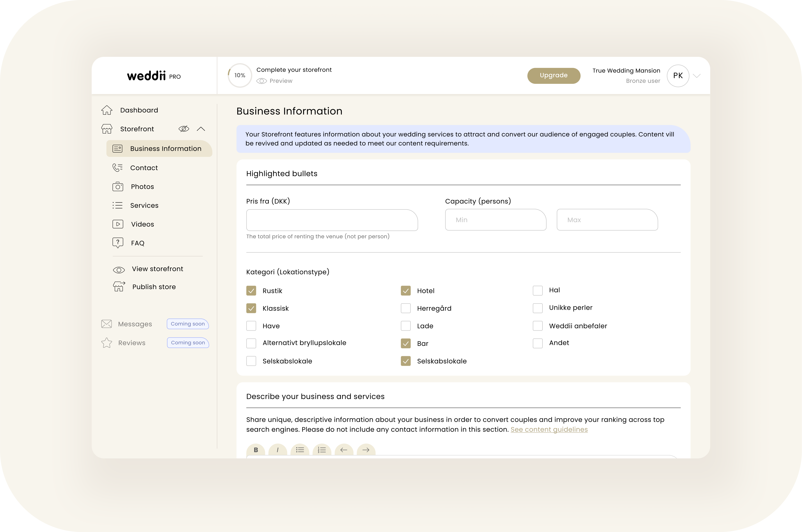The width and height of the screenshot is (802, 532).
Task: Click the Dashboard home icon
Action: (107, 110)
